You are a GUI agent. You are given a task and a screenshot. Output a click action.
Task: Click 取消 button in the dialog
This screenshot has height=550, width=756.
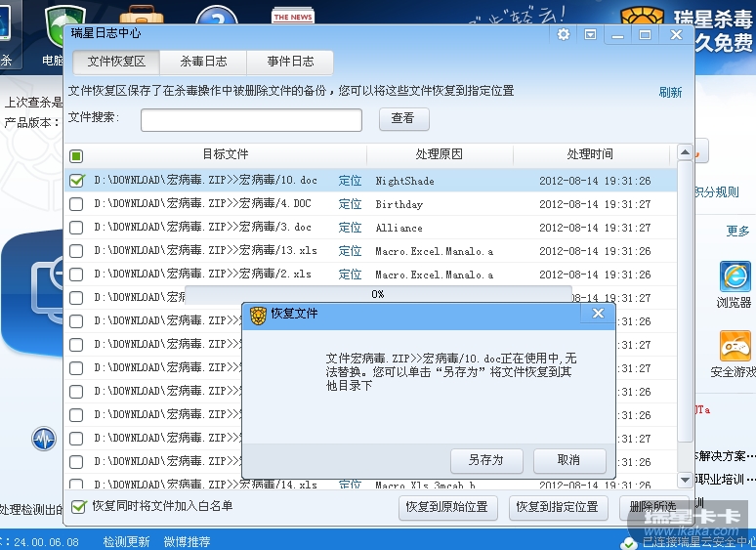[569, 460]
